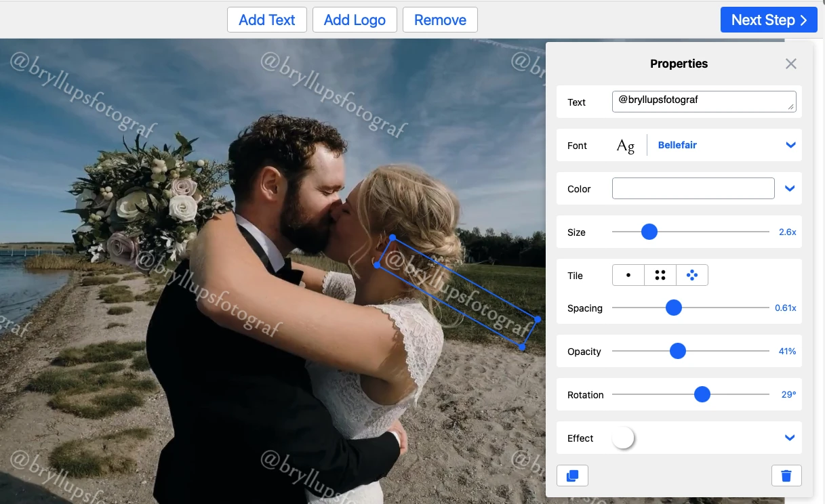The width and height of the screenshot is (825, 504).
Task: Close the Properties panel
Action: [x=790, y=64]
